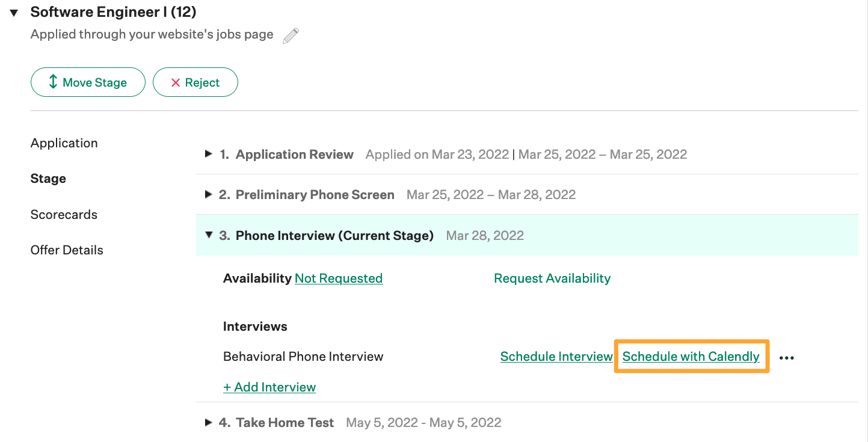Click the Schedule Interview link
This screenshot has height=442, width=868.
(x=556, y=357)
